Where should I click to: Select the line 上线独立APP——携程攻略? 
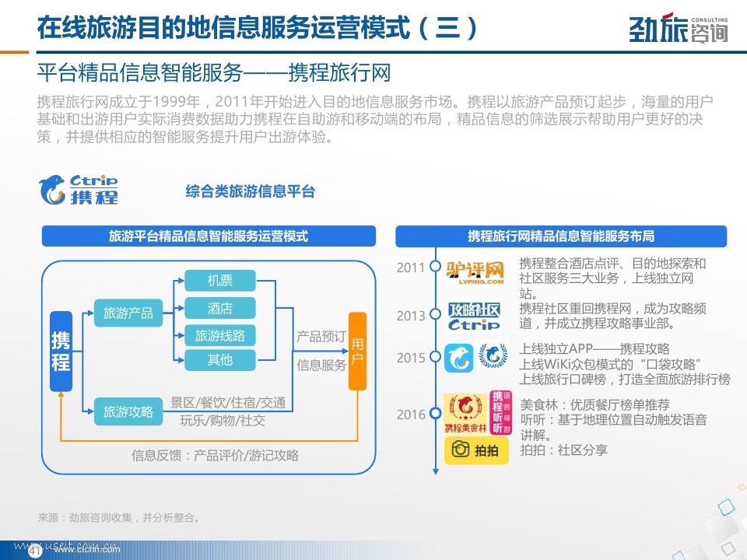click(x=594, y=348)
